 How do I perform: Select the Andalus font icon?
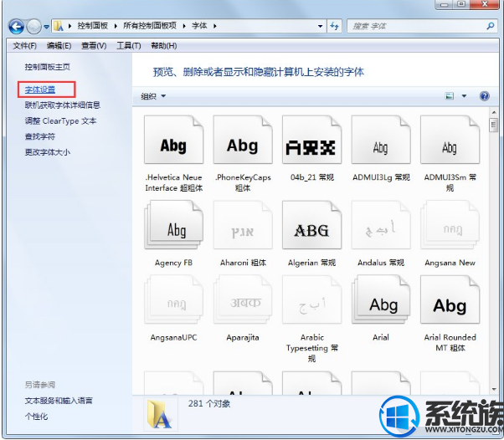point(381,225)
